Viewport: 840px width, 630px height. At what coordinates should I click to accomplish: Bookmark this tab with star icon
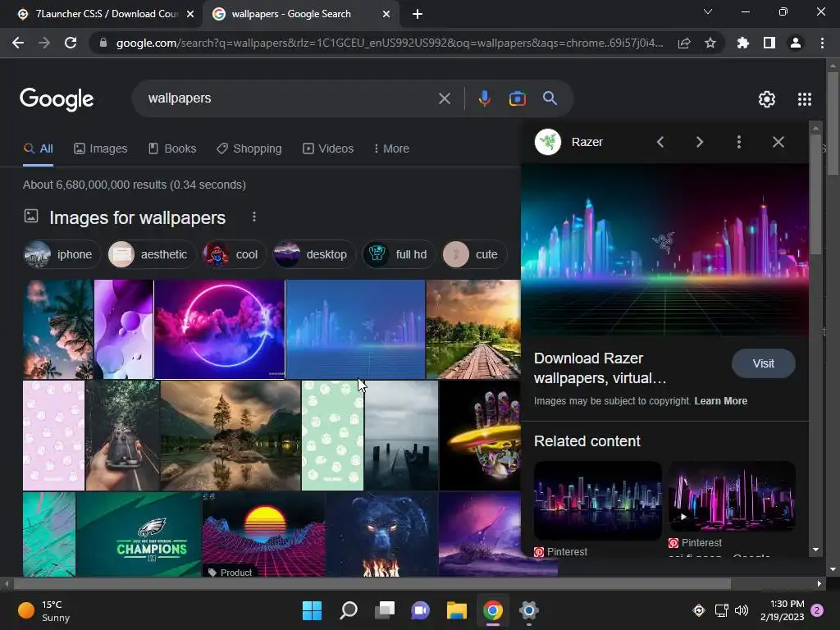(x=710, y=43)
